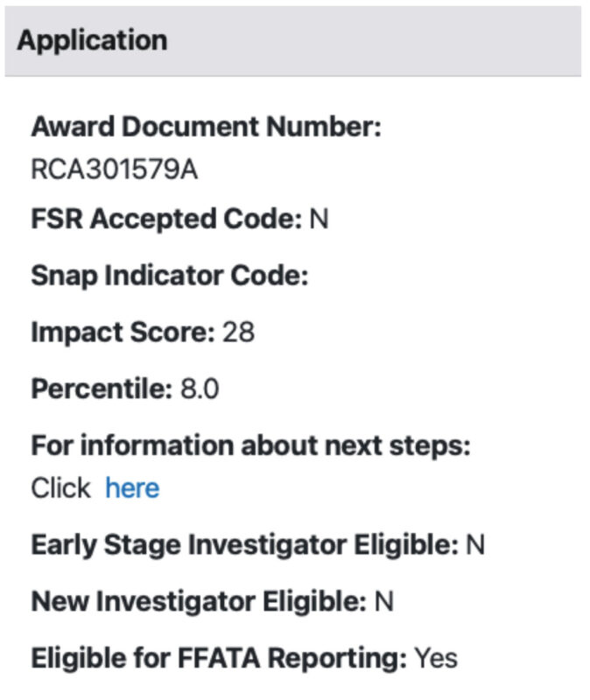
Task: Click New Investigator Eligible value N
Action: [x=384, y=601]
